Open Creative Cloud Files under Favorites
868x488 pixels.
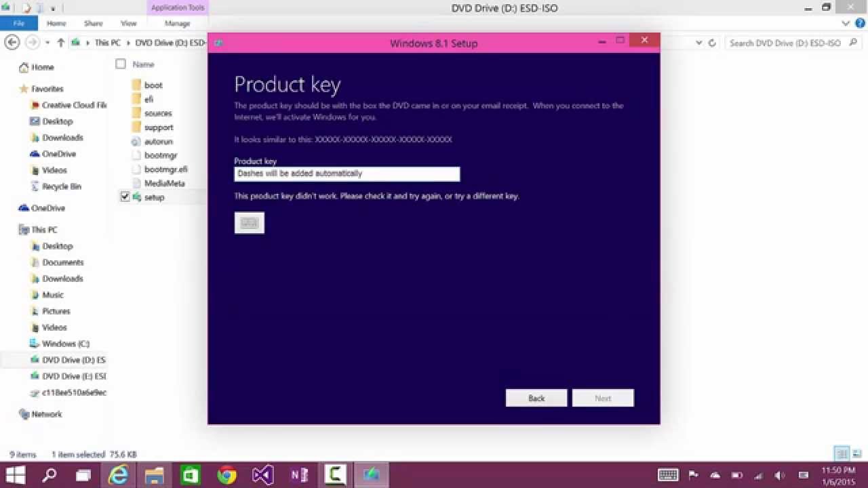(x=74, y=105)
